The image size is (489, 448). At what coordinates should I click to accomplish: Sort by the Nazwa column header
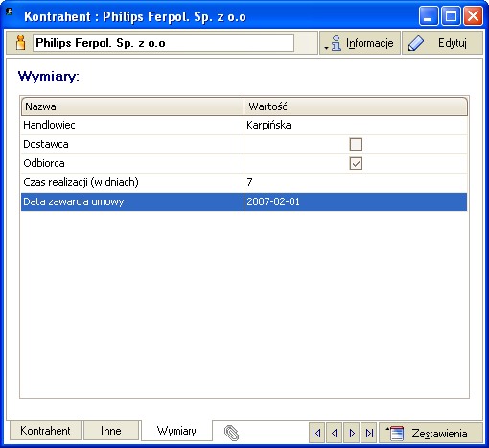(132, 106)
